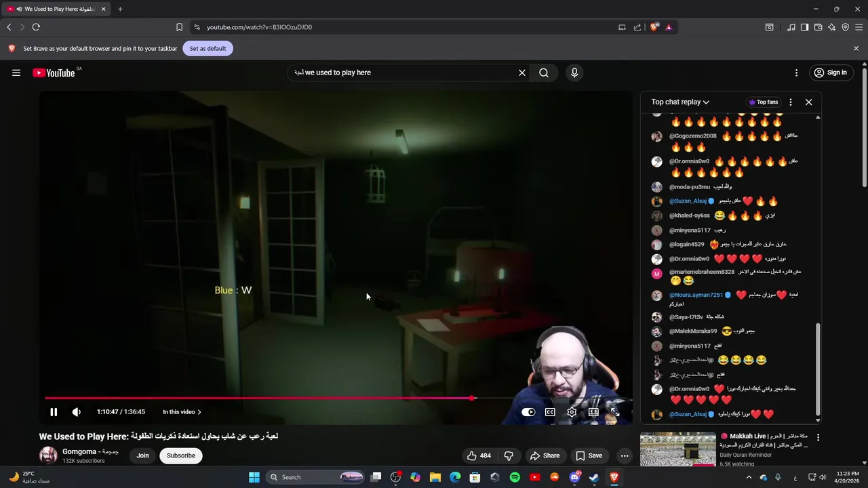Image resolution: width=868 pixels, height=488 pixels.
Task: Click the youtube.com address bar URL
Action: (259, 27)
